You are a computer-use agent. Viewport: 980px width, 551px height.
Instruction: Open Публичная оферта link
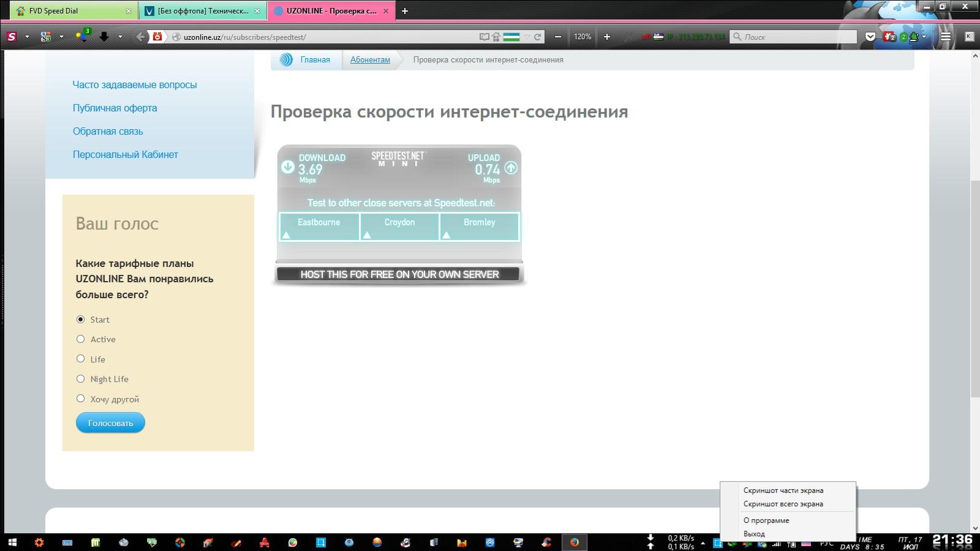115,108
